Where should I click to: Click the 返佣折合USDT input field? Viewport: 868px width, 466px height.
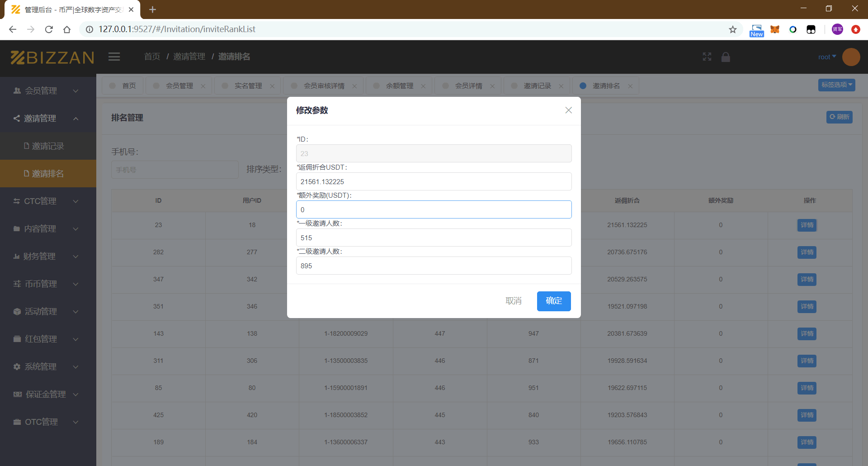pos(434,181)
